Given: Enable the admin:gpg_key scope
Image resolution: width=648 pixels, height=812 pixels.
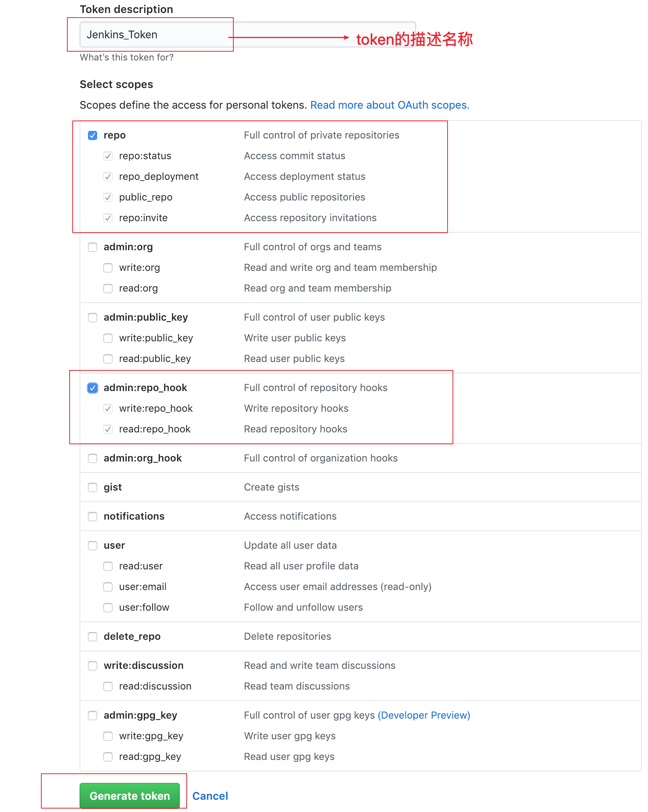Looking at the screenshot, I should click(x=93, y=716).
